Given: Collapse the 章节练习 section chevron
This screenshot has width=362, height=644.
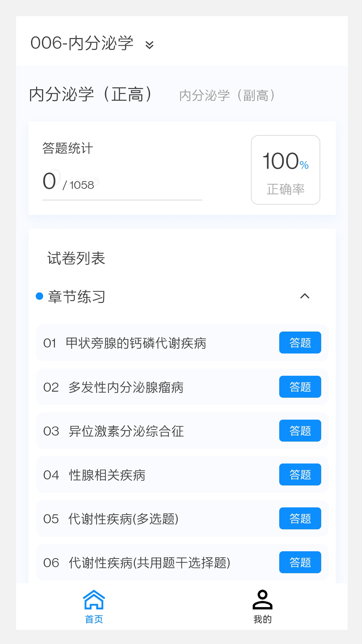Looking at the screenshot, I should point(305,296).
